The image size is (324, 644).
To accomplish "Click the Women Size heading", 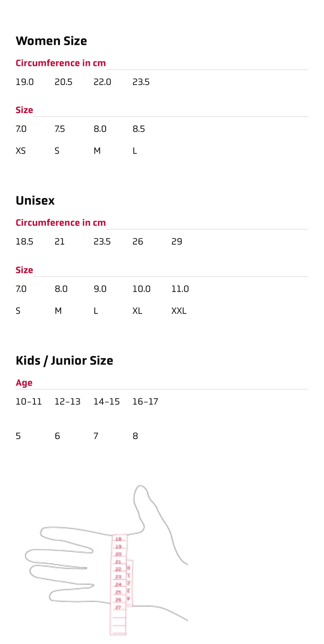I will (x=51, y=41).
